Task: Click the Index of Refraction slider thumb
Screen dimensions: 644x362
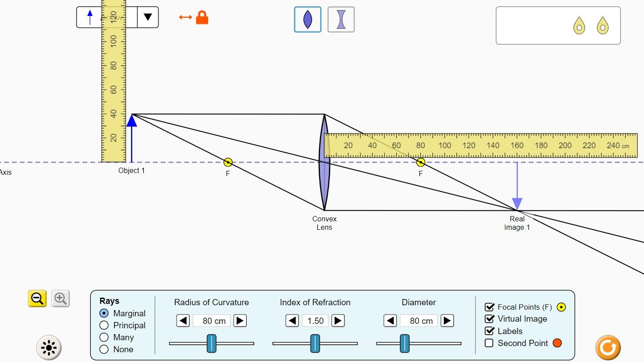Action: [x=315, y=343]
